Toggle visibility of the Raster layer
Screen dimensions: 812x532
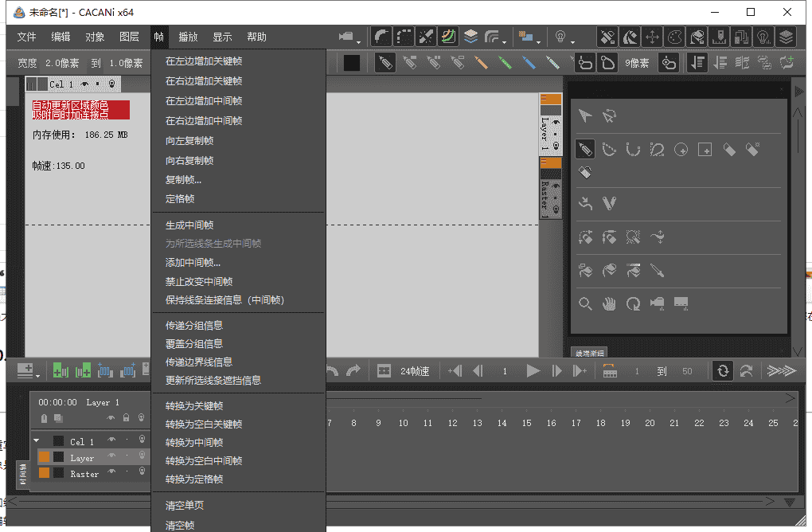(x=111, y=471)
